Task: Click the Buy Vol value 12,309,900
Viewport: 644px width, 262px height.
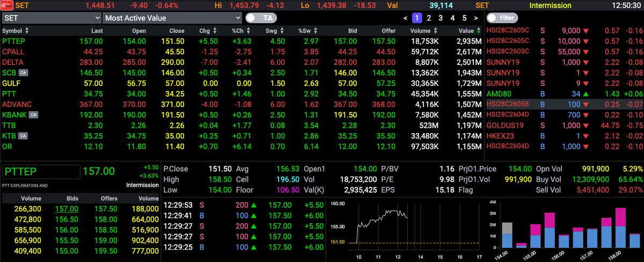Action: 590,180
